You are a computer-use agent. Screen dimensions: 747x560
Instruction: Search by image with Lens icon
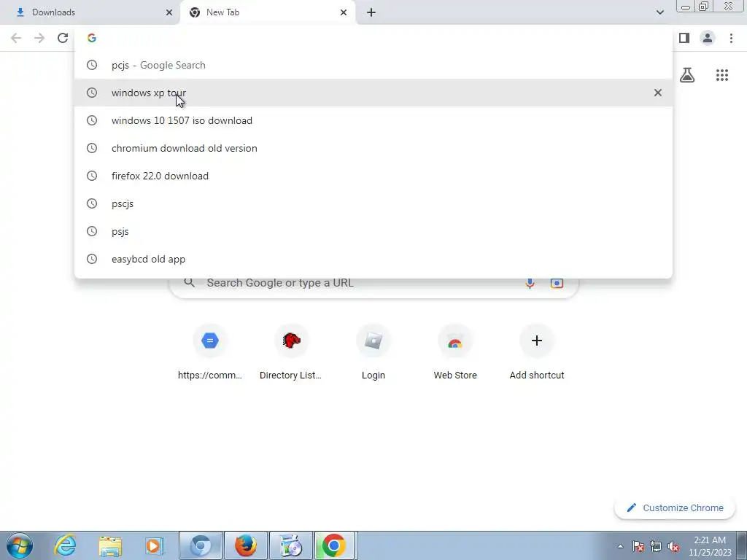pos(557,283)
